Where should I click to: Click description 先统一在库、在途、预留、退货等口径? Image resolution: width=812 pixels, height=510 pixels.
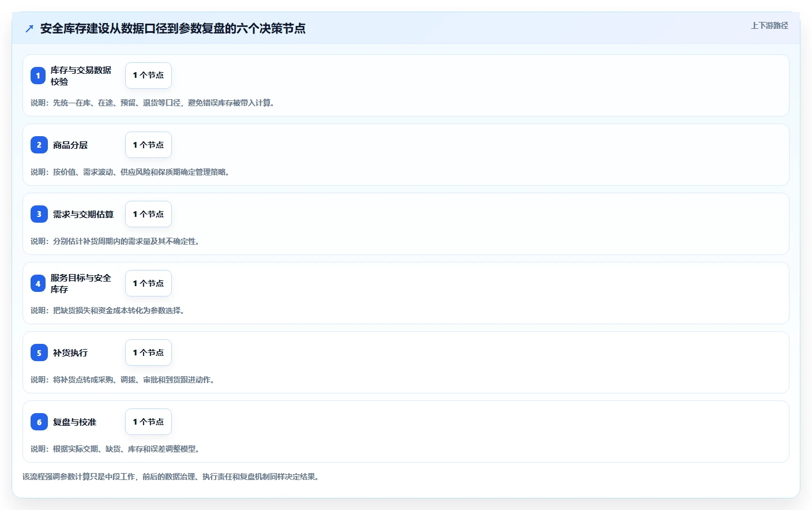pos(153,103)
